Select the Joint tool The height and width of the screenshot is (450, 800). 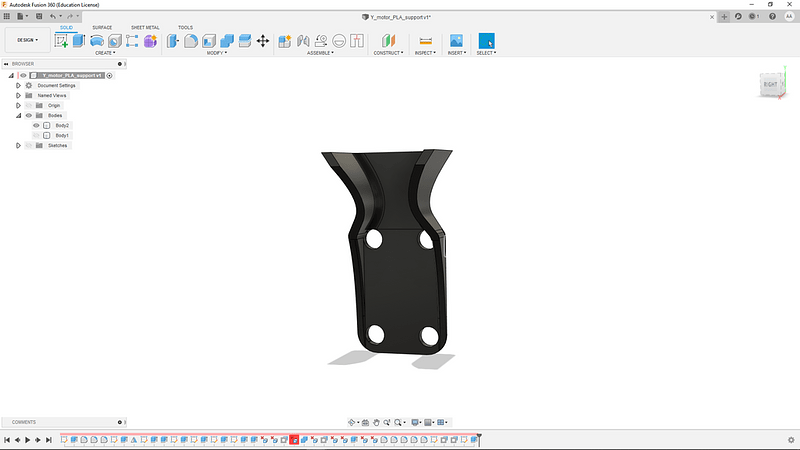click(x=303, y=41)
